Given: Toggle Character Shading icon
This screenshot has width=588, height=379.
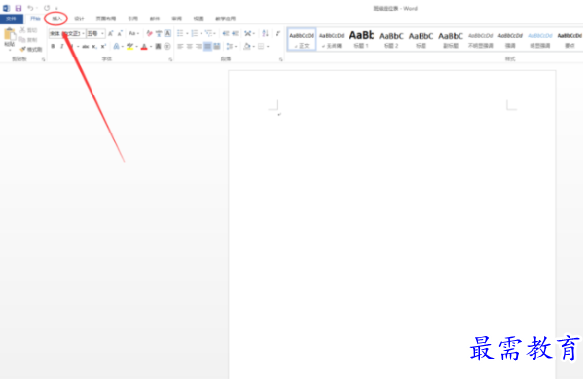Looking at the screenshot, I should coord(159,47).
